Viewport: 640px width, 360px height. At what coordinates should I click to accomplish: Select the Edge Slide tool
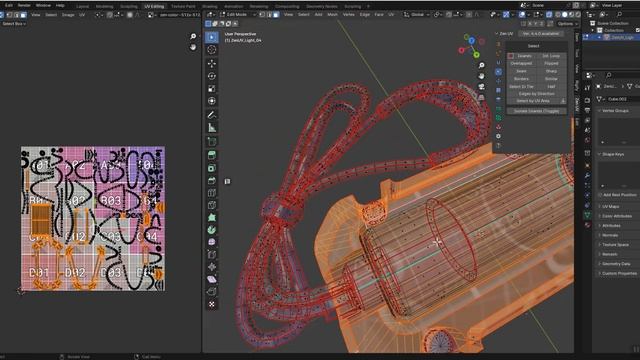[211, 255]
